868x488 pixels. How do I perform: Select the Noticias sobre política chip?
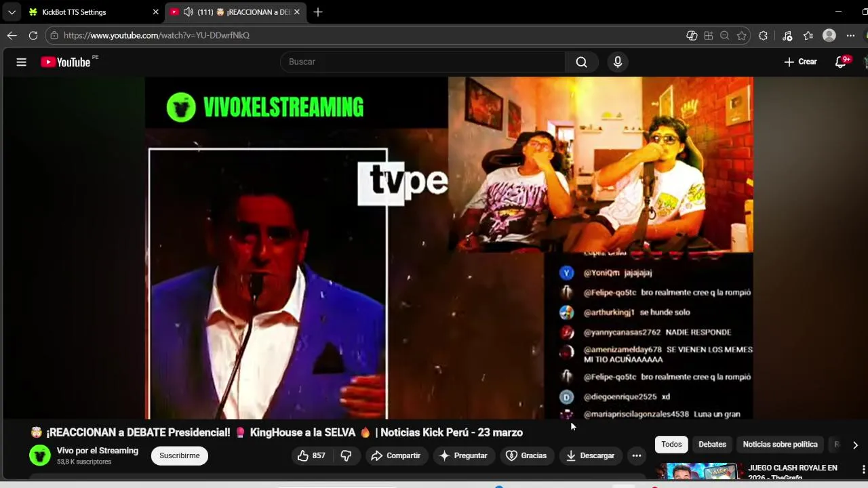point(780,445)
